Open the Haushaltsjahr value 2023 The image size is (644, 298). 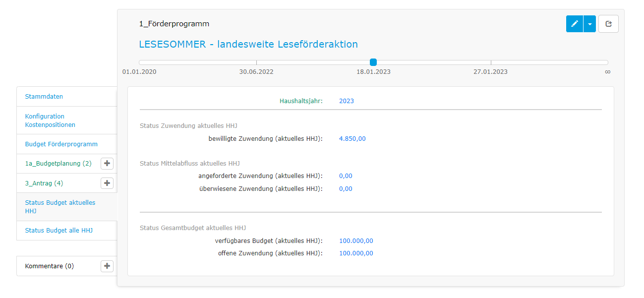pos(347,101)
